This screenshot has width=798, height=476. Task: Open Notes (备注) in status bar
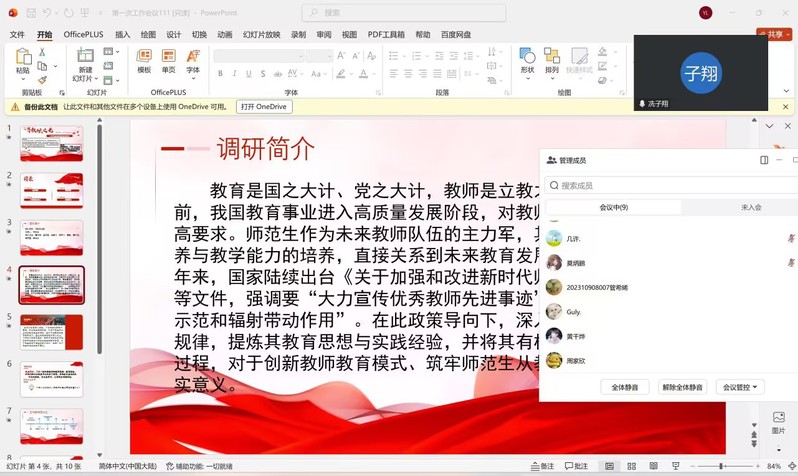(542, 466)
